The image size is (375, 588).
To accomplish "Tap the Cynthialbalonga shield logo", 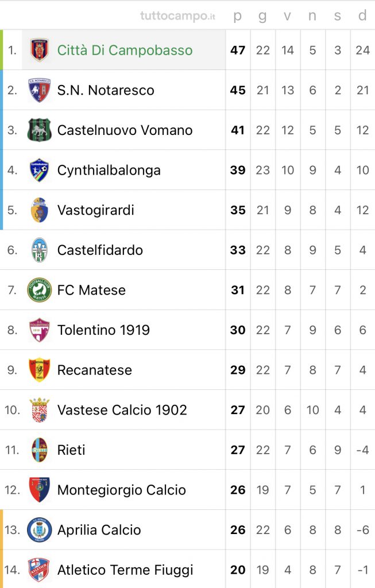I will pyautogui.click(x=40, y=170).
